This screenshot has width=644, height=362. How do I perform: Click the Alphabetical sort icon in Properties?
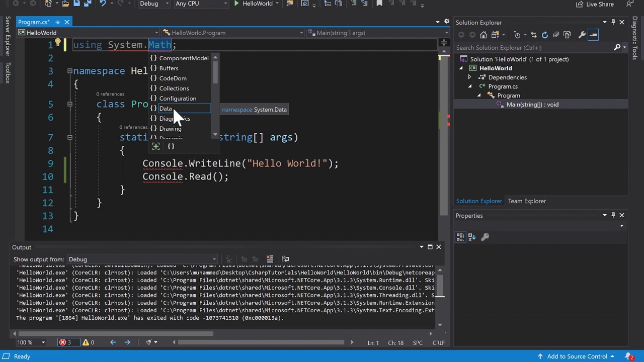(472, 237)
